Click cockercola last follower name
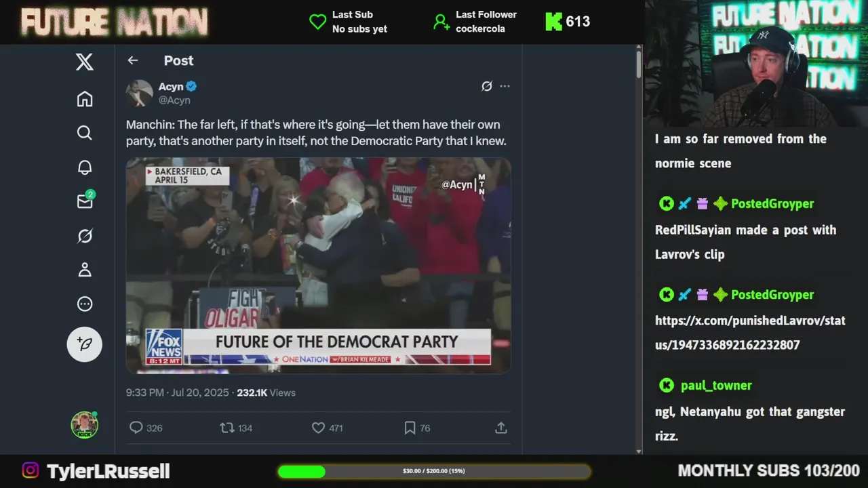This screenshot has height=488, width=868. pyautogui.click(x=480, y=28)
